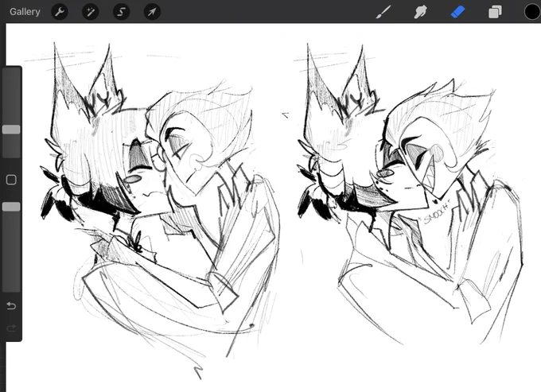
Task: Open the Actions wrench menu
Action: pyautogui.click(x=60, y=12)
